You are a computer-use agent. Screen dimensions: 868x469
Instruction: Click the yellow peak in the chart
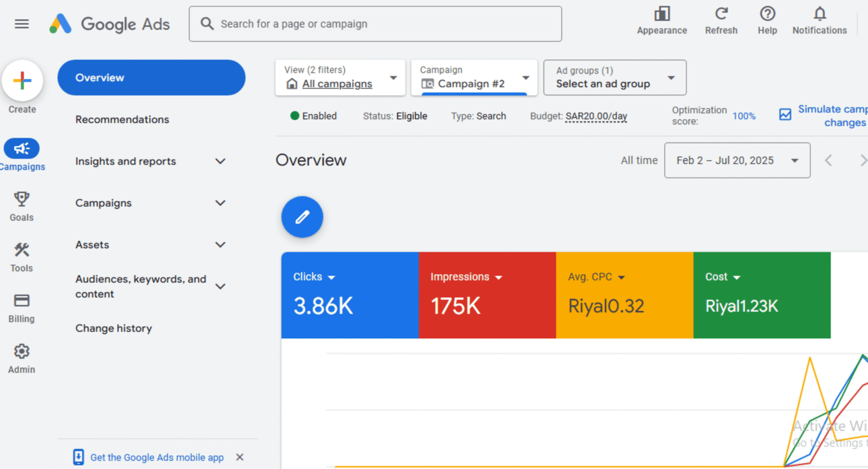(810, 358)
